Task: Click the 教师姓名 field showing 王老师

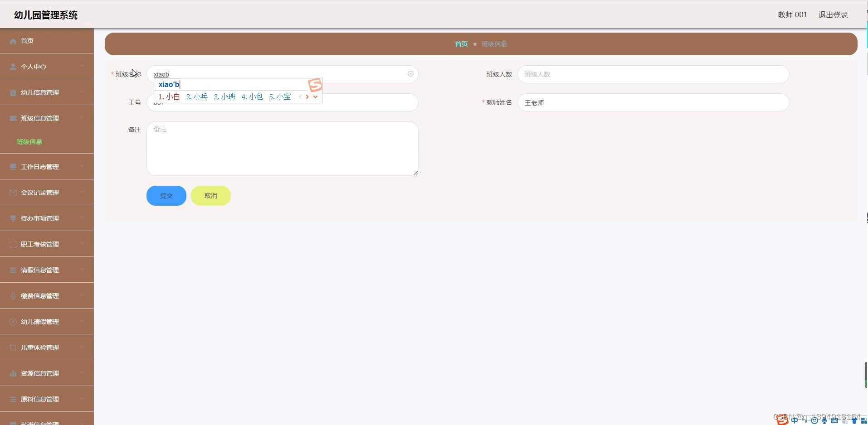Action: 653,102
